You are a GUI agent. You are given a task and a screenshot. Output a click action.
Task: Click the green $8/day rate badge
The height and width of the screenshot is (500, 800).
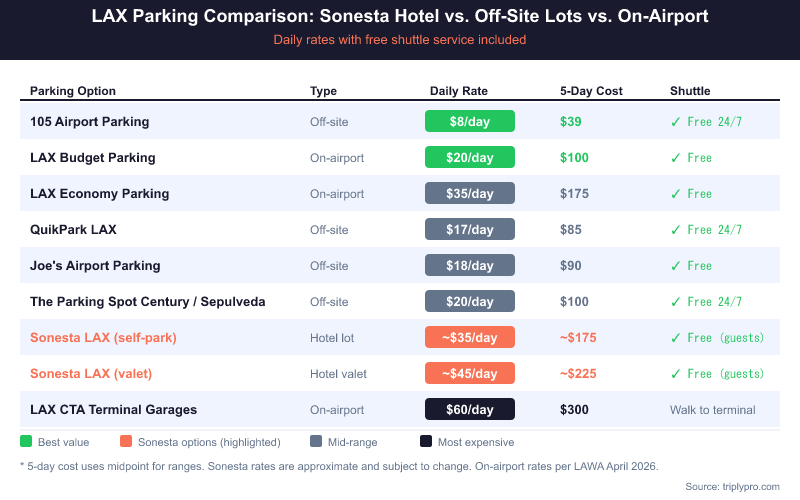(469, 121)
